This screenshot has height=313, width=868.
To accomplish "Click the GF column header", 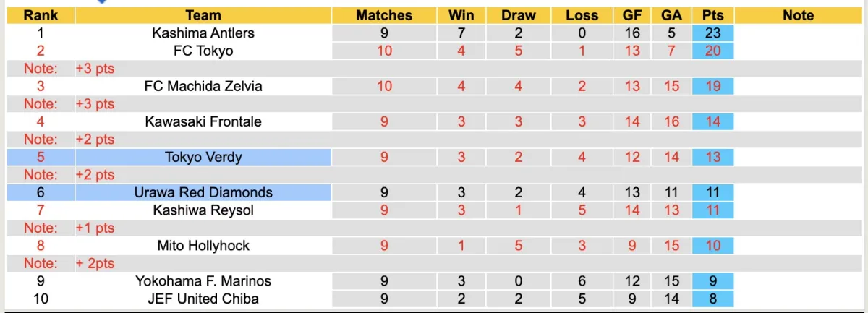I will (633, 15).
